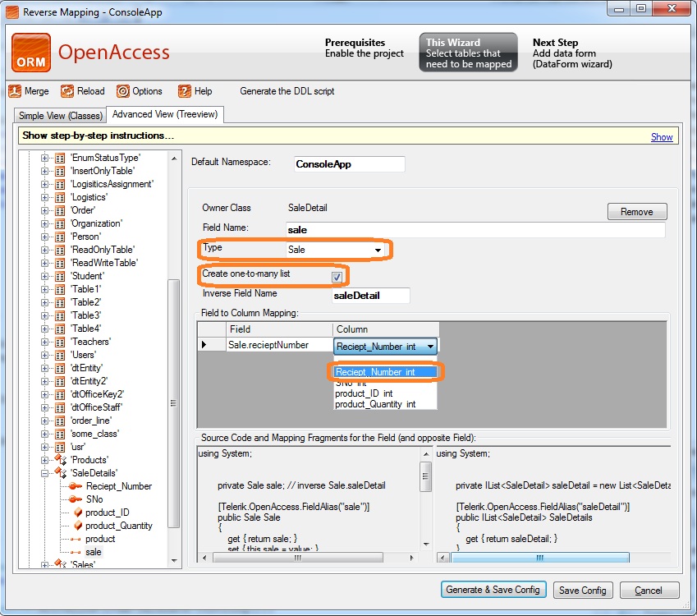Click the product_Quantity field icon
The width and height of the screenshot is (697, 616).
tap(78, 526)
